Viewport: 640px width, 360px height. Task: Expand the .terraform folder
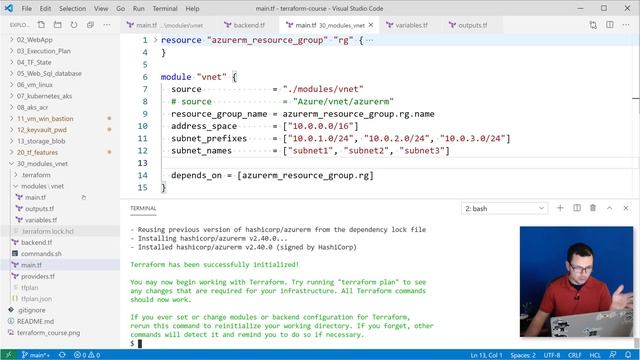[36, 175]
